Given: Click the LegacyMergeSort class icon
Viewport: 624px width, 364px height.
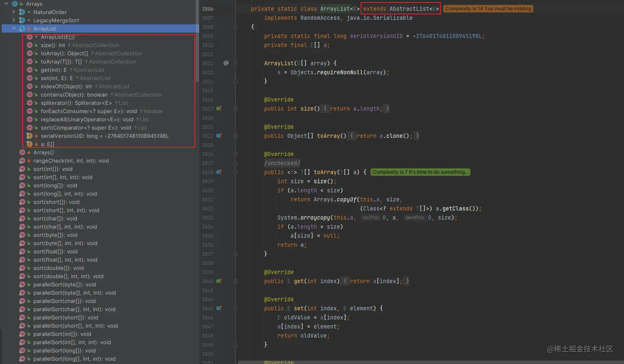Looking at the screenshot, I should (22, 20).
